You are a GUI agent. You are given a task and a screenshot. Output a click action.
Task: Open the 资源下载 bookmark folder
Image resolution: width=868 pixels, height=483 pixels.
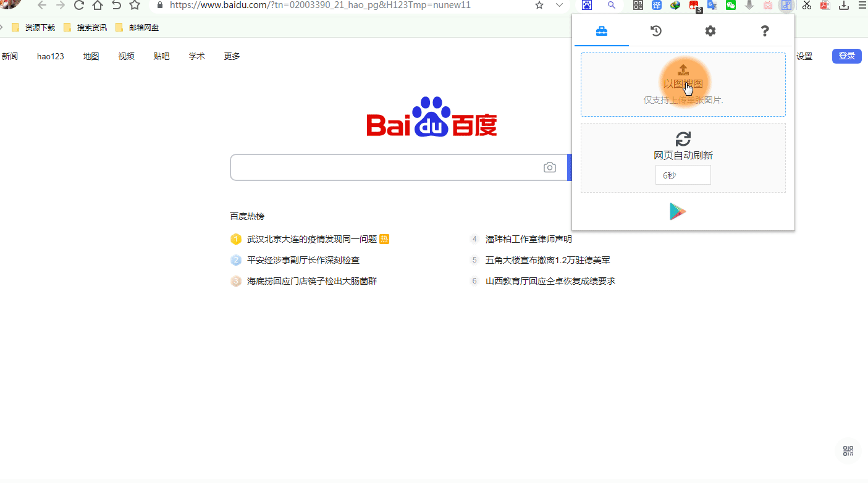click(33, 28)
